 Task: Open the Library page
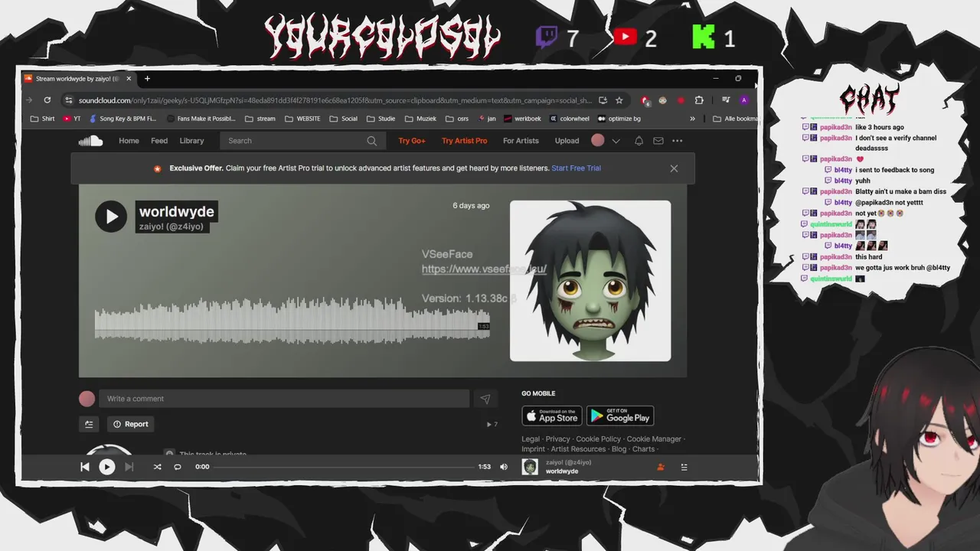(191, 141)
